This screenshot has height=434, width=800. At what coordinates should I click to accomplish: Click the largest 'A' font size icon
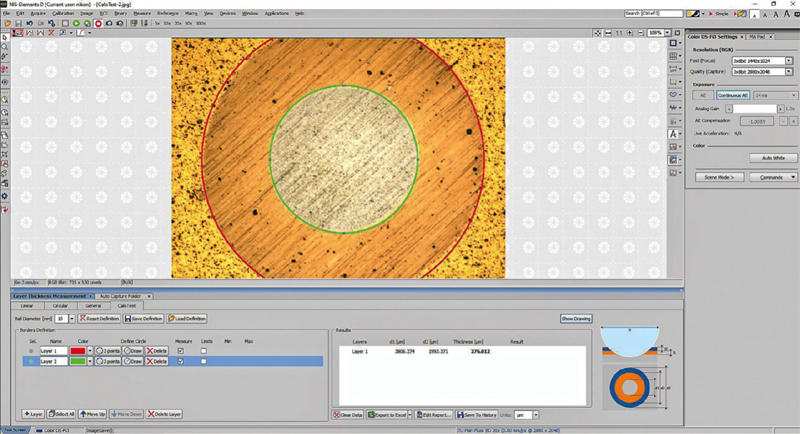[x=787, y=14]
